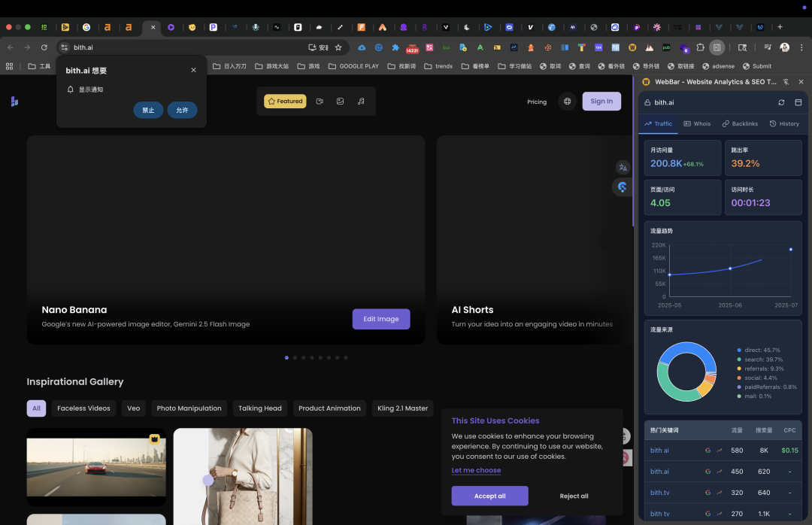Block notifications with the 禁止 button
The height and width of the screenshot is (525, 812).
(148, 110)
